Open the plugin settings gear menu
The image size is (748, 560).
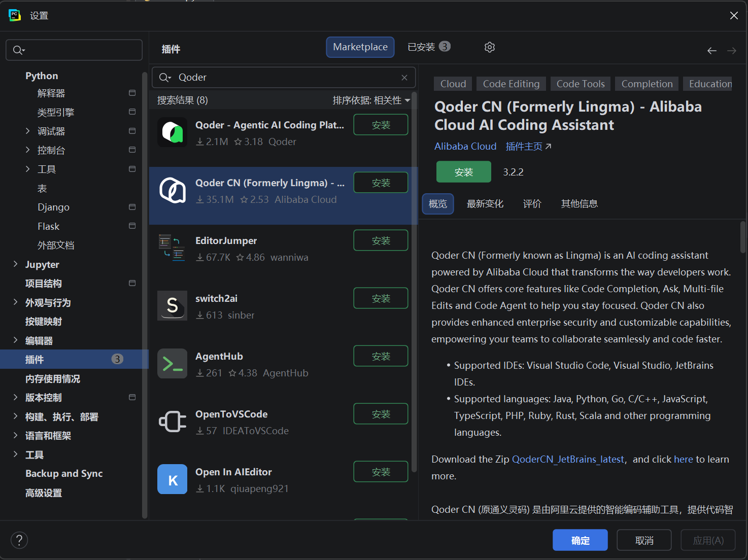click(490, 47)
